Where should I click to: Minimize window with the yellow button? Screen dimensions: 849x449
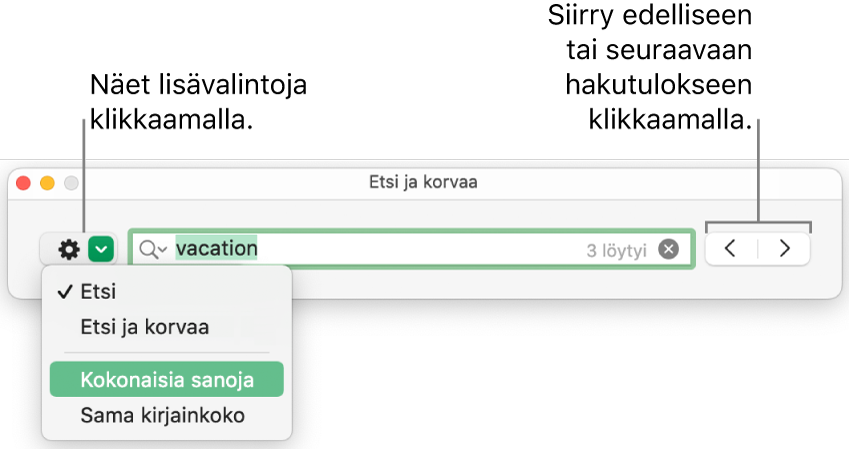pyautogui.click(x=47, y=184)
